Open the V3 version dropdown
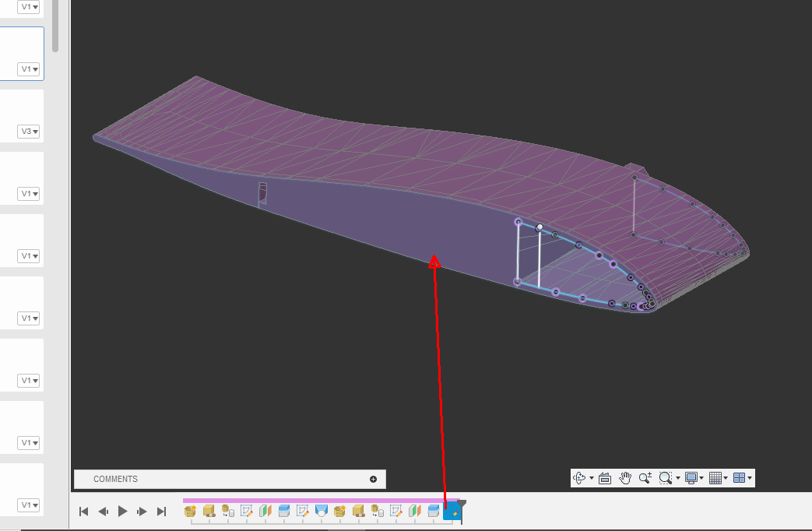The height and width of the screenshot is (531, 812). pyautogui.click(x=29, y=131)
